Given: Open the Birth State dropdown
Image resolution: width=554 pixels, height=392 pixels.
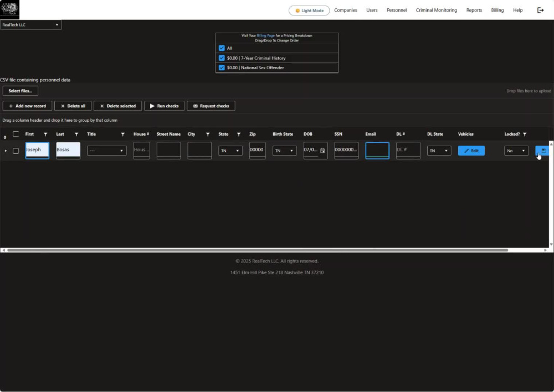Looking at the screenshot, I should click(284, 151).
